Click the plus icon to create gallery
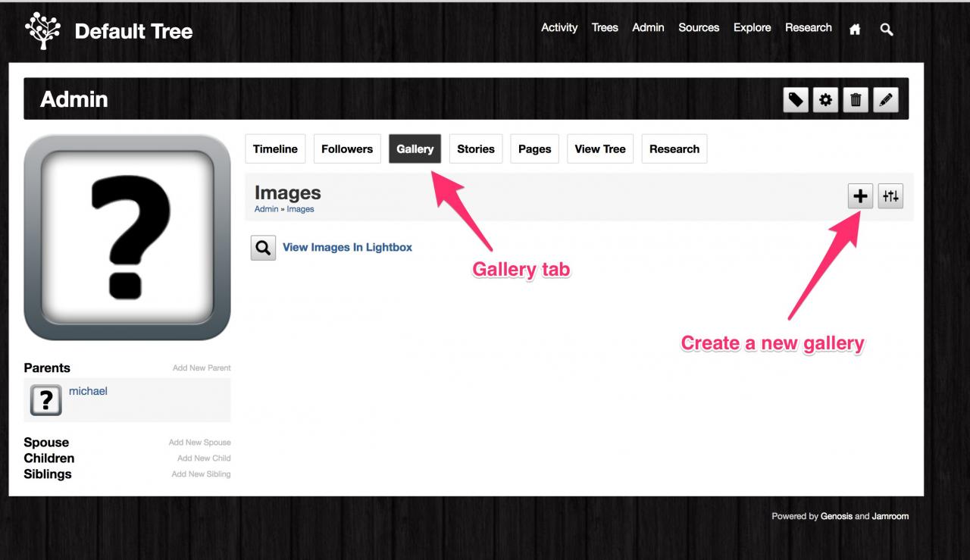 (860, 196)
